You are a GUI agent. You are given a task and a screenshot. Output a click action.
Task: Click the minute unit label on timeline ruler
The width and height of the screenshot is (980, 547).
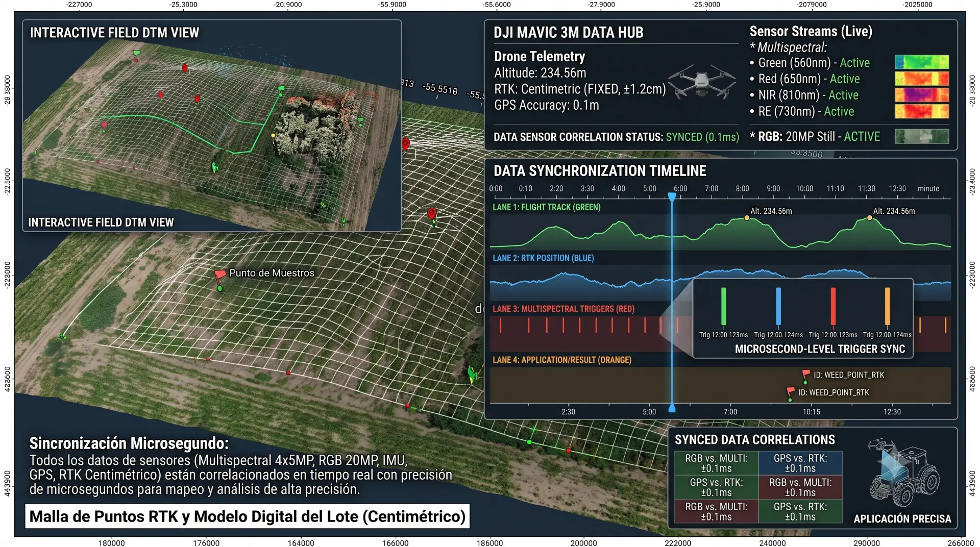coord(928,189)
